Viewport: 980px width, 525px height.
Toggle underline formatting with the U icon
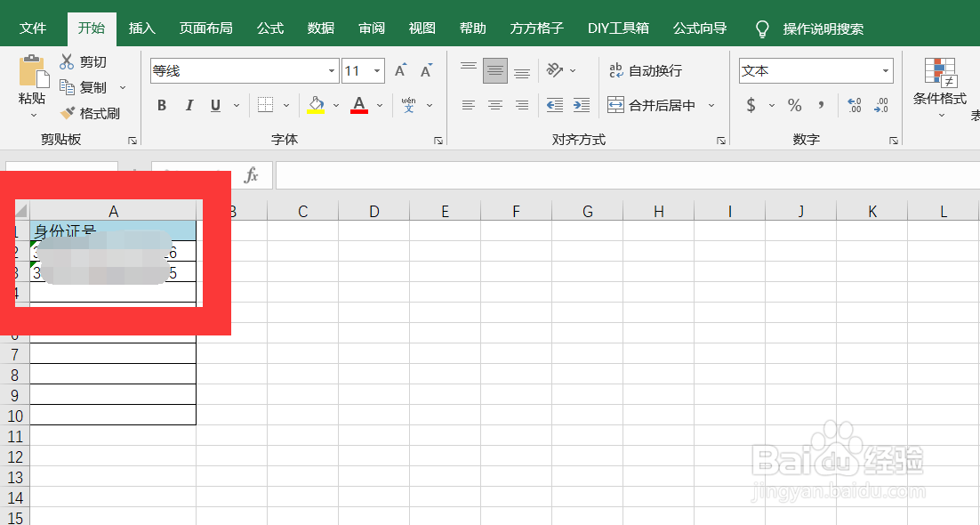tap(213, 105)
